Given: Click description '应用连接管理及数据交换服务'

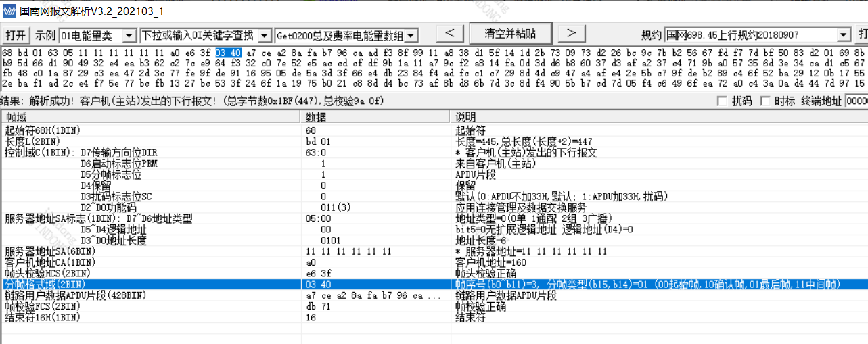Looking at the screenshot, I should [x=522, y=207].
